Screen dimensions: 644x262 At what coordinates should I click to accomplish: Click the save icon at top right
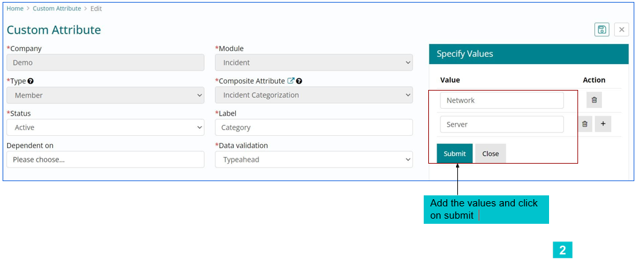[602, 30]
